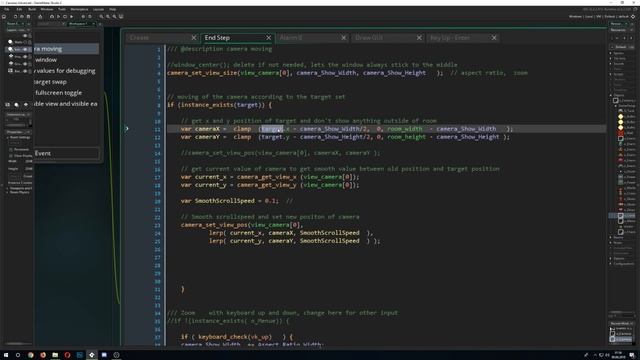Select the 'values for debugging' event entry
This screenshot has height=360, width=640.
click(66, 71)
